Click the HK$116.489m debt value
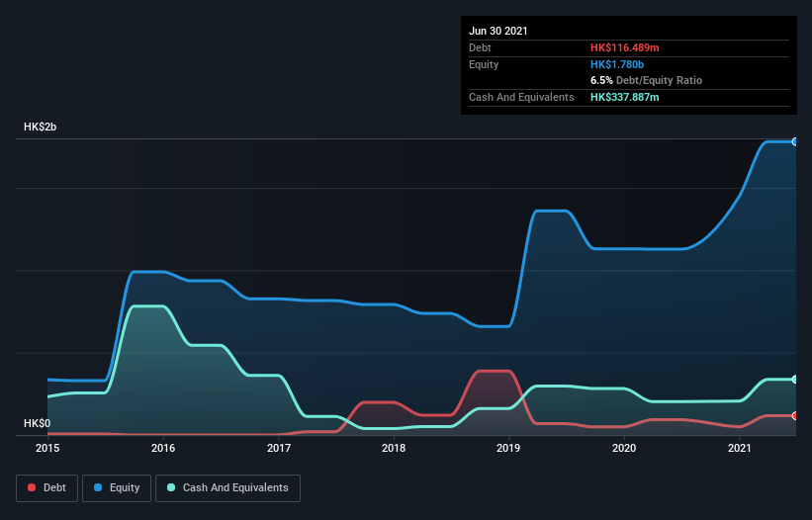The width and height of the screenshot is (812, 520). [624, 47]
